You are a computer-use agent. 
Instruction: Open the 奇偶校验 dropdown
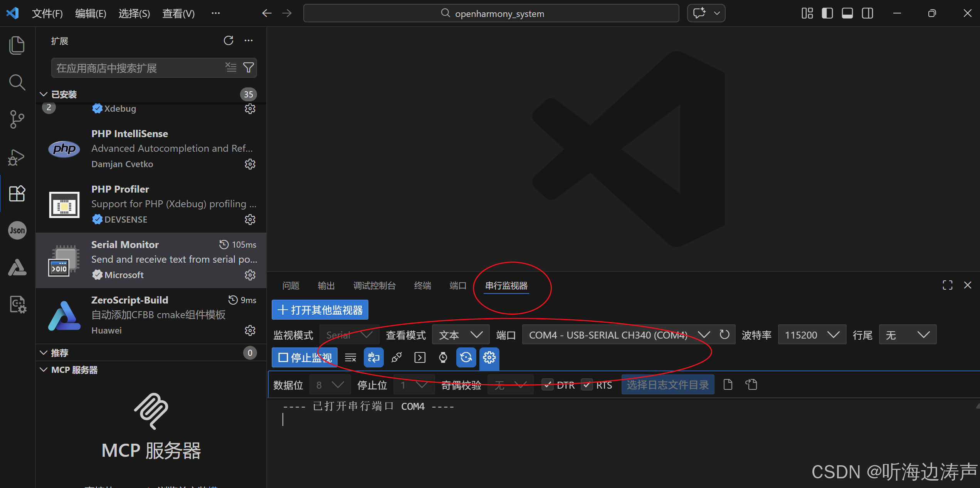pos(511,385)
